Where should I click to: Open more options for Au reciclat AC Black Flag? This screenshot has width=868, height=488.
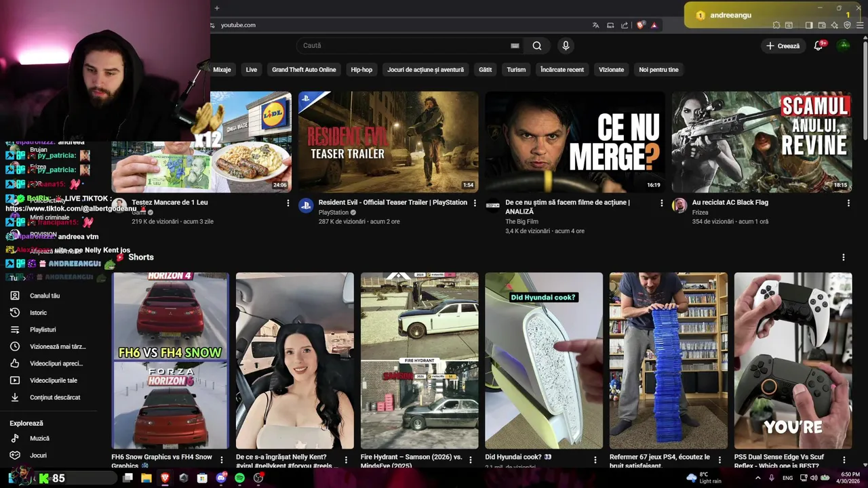coord(848,203)
